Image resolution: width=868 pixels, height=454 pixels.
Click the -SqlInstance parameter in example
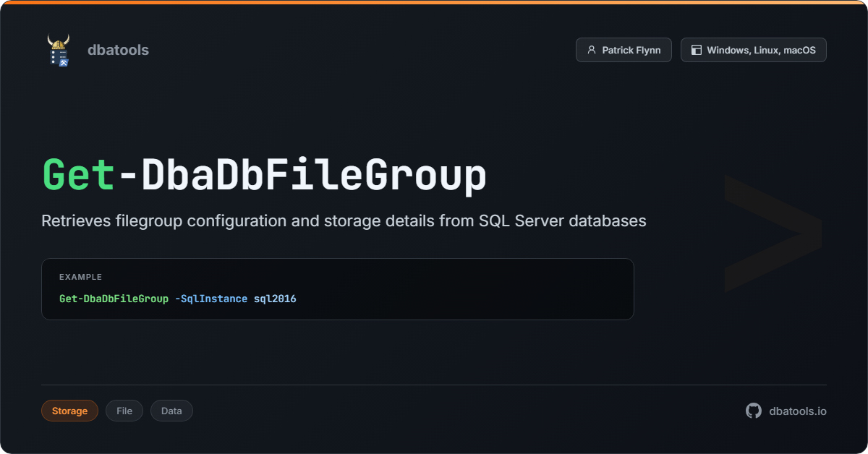point(211,299)
